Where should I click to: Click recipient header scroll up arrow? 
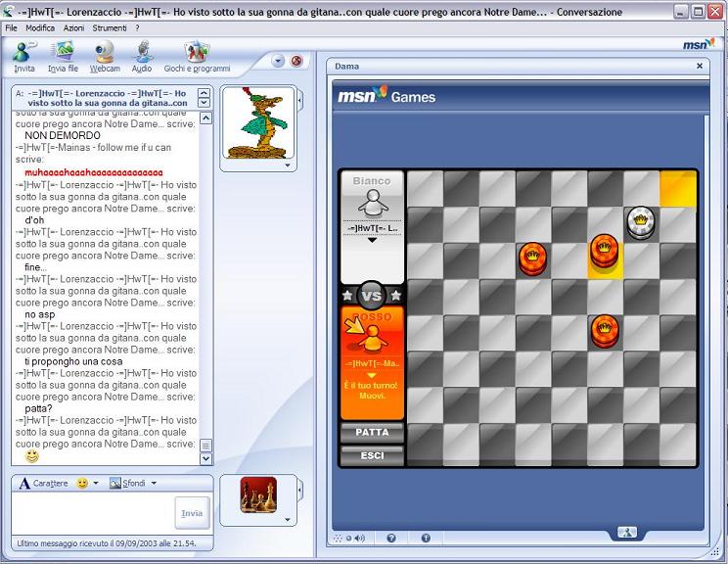point(204,93)
